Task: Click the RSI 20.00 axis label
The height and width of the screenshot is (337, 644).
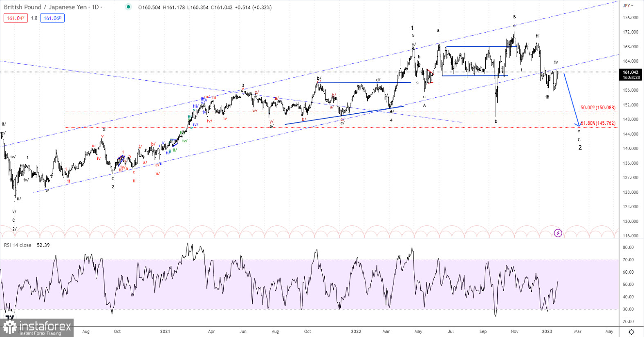Action: click(x=628, y=321)
